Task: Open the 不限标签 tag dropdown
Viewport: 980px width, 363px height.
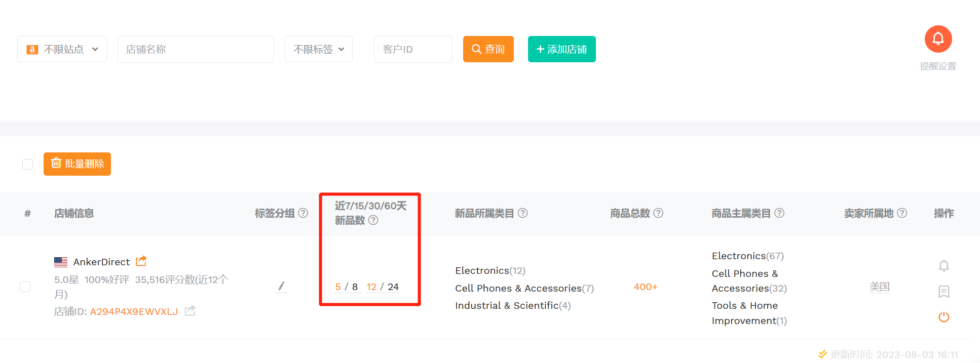Action: point(318,49)
